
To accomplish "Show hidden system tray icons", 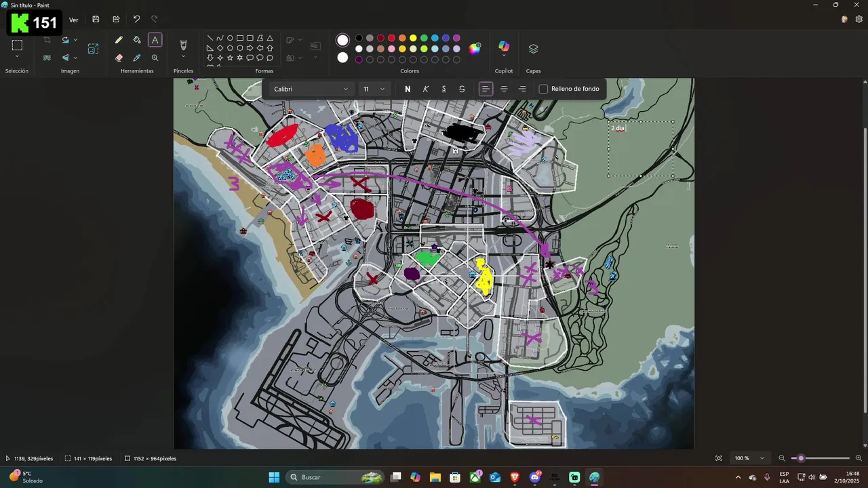I will click(x=738, y=477).
